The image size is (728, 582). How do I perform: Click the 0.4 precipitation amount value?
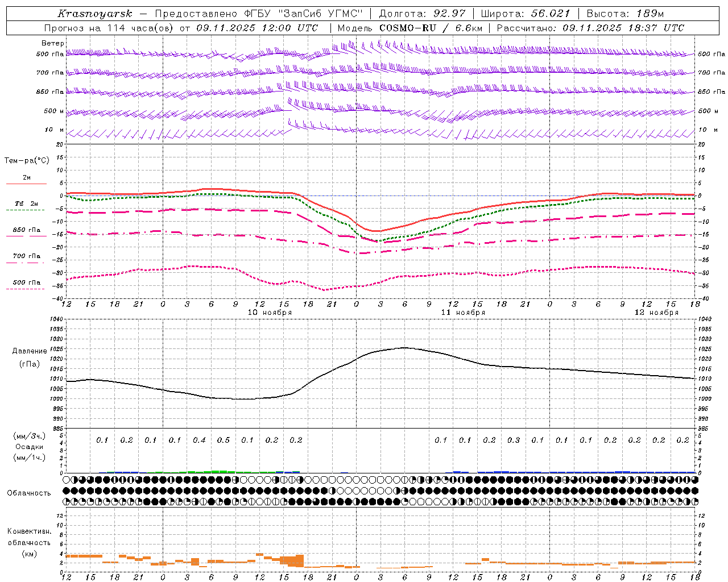(x=199, y=440)
